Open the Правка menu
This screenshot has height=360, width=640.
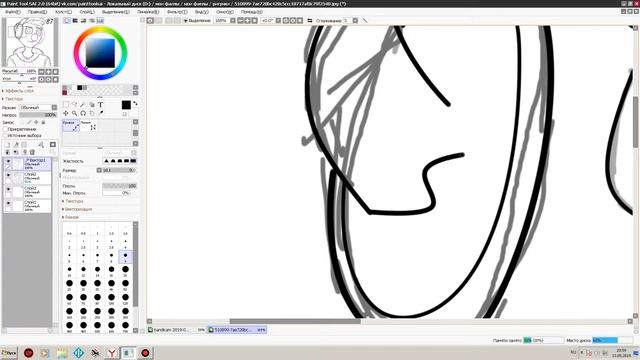pos(37,12)
